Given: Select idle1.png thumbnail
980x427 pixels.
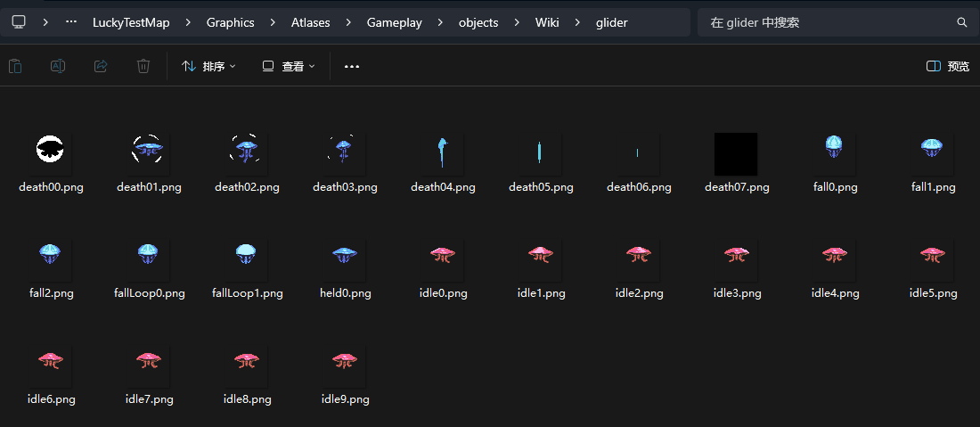Looking at the screenshot, I should point(540,260).
